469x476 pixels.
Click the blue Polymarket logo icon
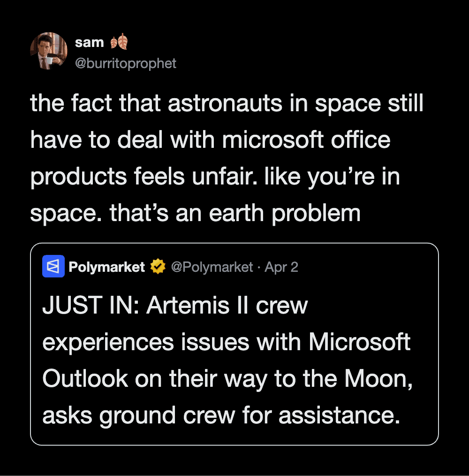[x=53, y=267]
